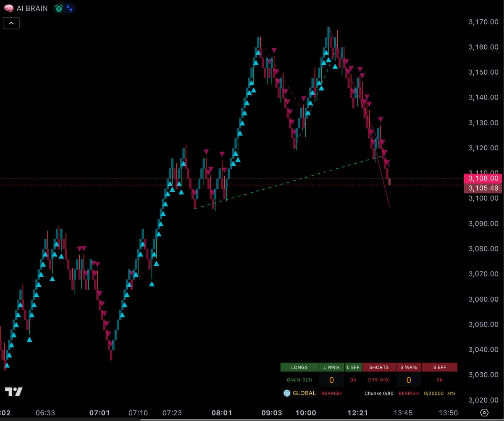The image size is (504, 421).
Task: Click the 3,080.00 price axis label
Action: [483, 248]
